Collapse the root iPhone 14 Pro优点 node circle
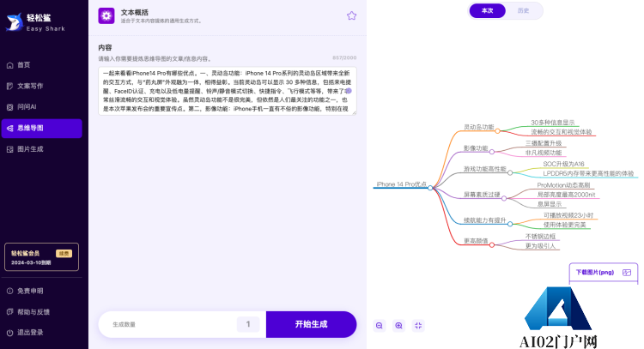Viewport: 644px width, 349px height. click(x=430, y=188)
